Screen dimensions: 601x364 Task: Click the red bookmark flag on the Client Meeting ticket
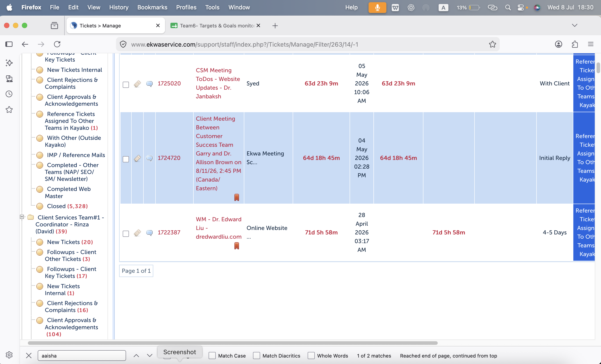[237, 197]
